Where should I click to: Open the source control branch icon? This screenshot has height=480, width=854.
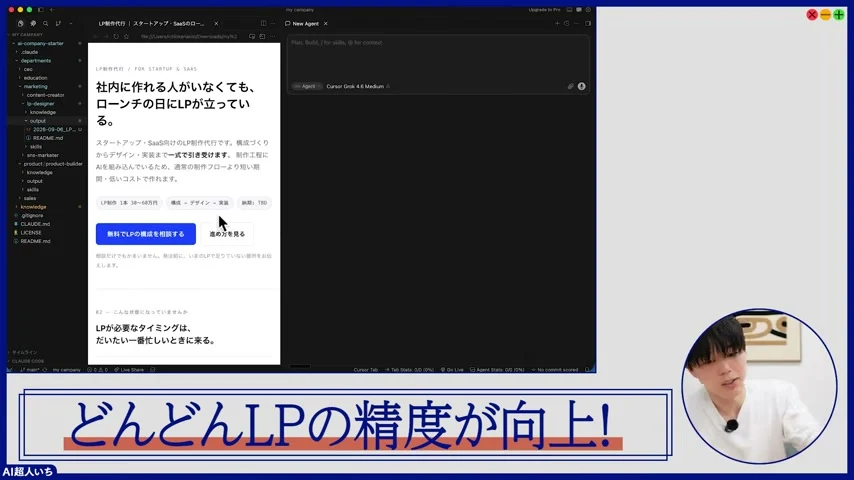(x=58, y=23)
